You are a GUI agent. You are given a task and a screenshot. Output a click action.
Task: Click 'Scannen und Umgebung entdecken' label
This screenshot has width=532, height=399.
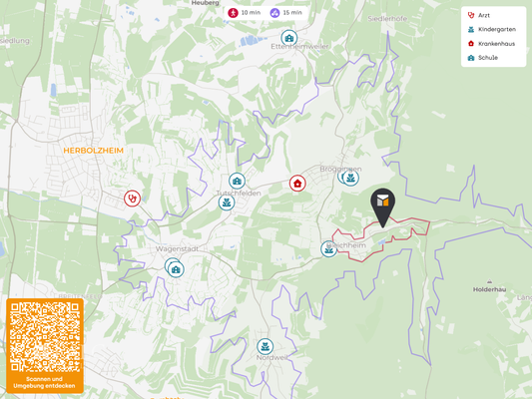click(44, 382)
